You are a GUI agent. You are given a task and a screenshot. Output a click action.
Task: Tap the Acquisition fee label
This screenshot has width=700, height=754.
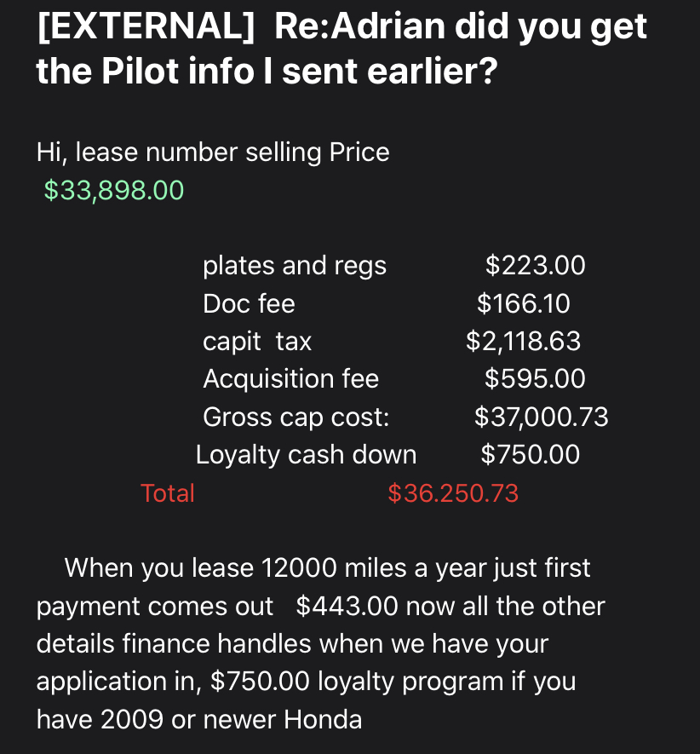click(291, 379)
